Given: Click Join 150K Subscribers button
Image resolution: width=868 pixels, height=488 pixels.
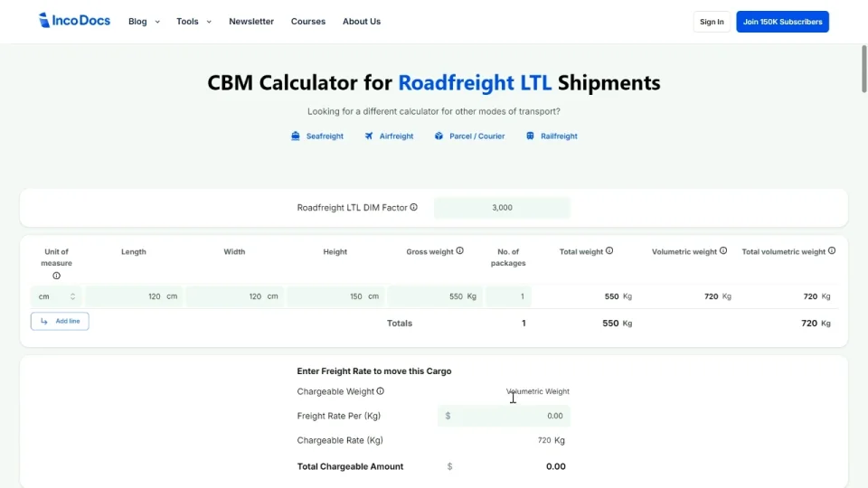Looking at the screenshot, I should (782, 22).
